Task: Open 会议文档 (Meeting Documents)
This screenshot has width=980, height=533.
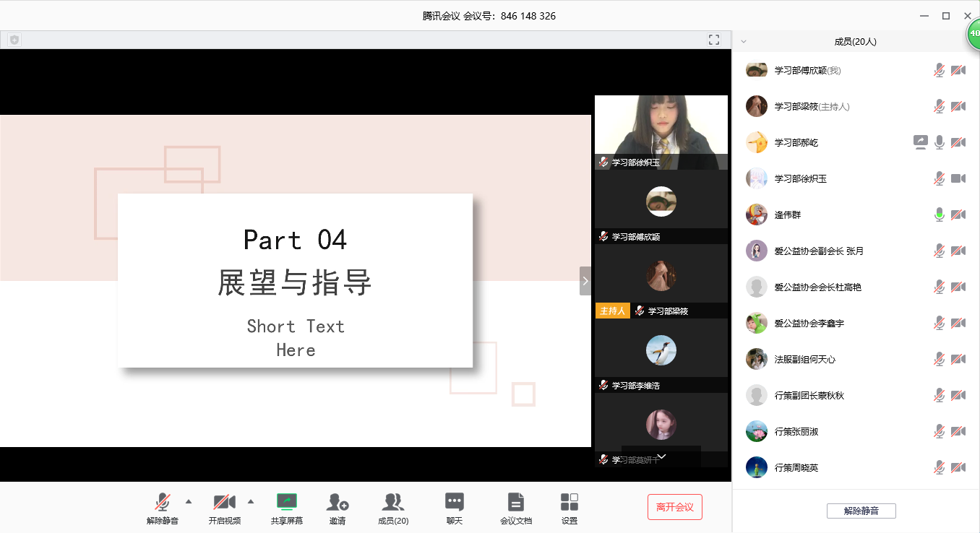Action: coord(515,502)
